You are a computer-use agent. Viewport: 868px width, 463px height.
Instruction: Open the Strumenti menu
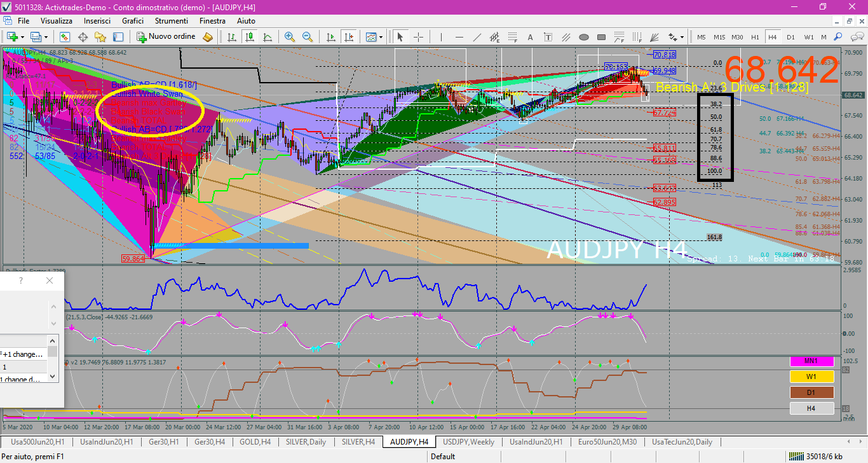(x=172, y=20)
